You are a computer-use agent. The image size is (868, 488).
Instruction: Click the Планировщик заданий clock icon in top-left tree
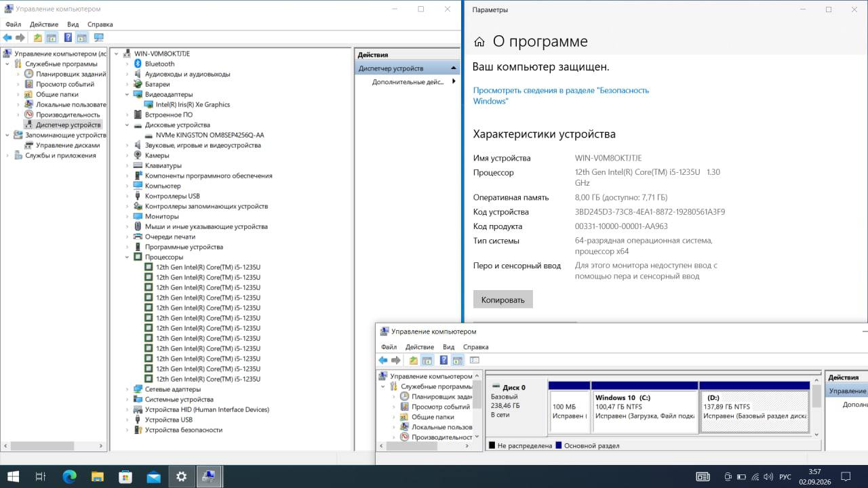click(29, 74)
